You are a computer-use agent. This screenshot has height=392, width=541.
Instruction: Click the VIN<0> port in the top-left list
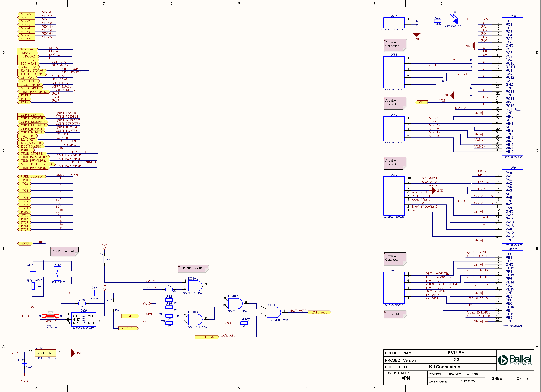click(x=26, y=14)
